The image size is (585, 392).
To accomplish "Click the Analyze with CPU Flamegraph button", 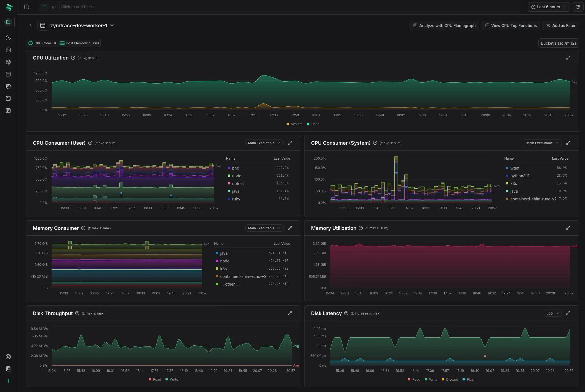I will click(x=444, y=25).
